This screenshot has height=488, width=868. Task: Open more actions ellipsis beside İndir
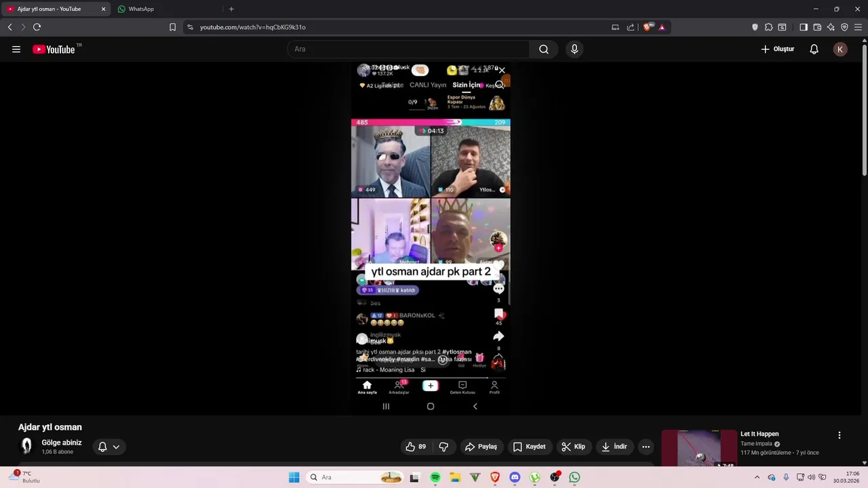pos(646,447)
